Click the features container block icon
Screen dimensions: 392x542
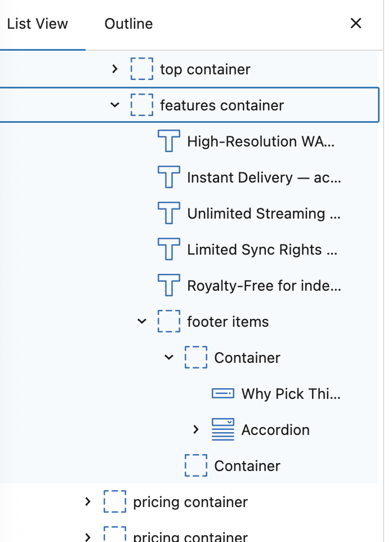point(141,105)
